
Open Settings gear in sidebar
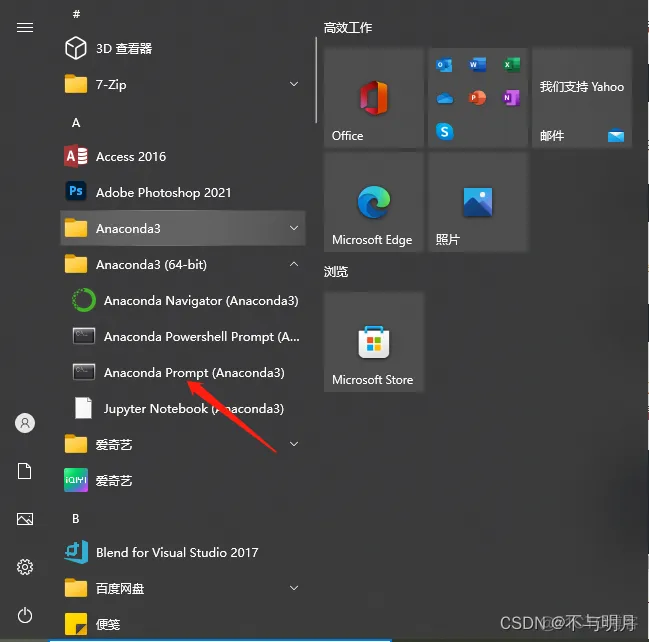click(x=25, y=567)
